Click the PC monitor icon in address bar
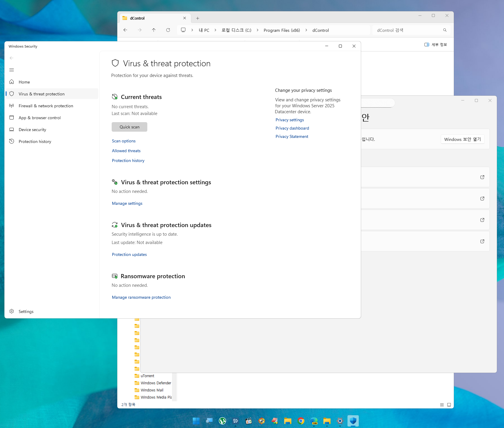504x428 pixels. (183, 30)
